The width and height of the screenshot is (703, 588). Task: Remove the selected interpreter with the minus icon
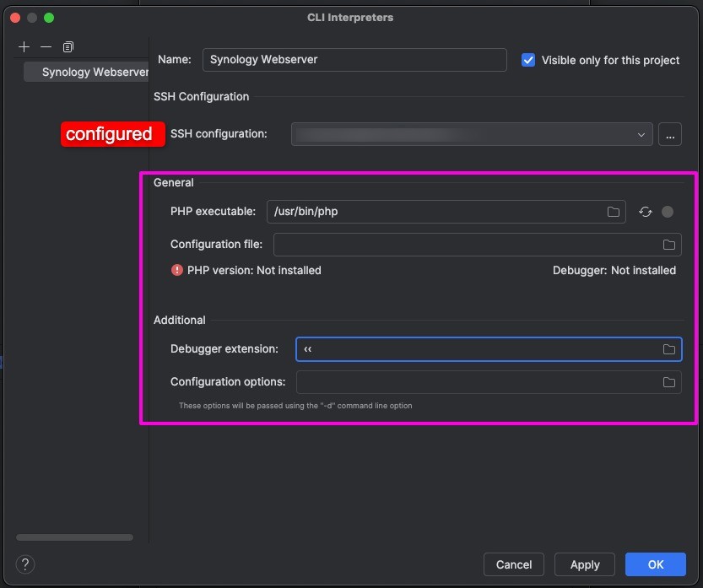coord(46,47)
